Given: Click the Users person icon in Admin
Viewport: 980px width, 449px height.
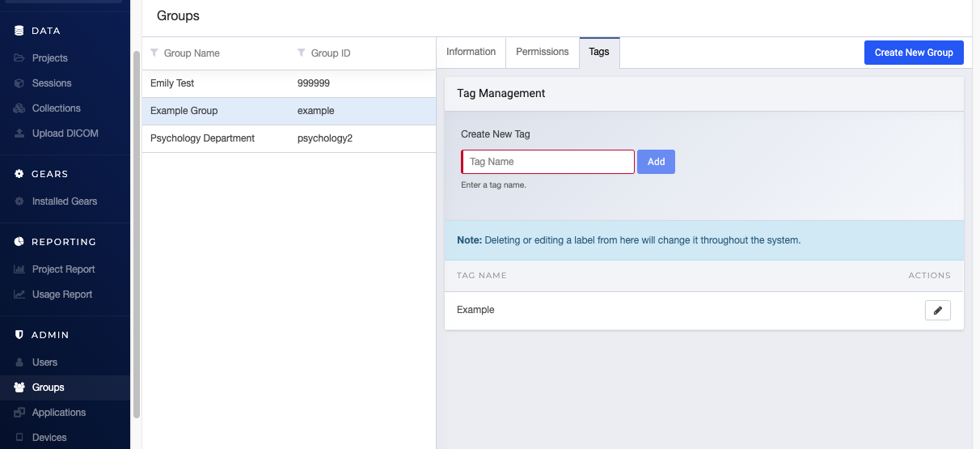Looking at the screenshot, I should (19, 362).
